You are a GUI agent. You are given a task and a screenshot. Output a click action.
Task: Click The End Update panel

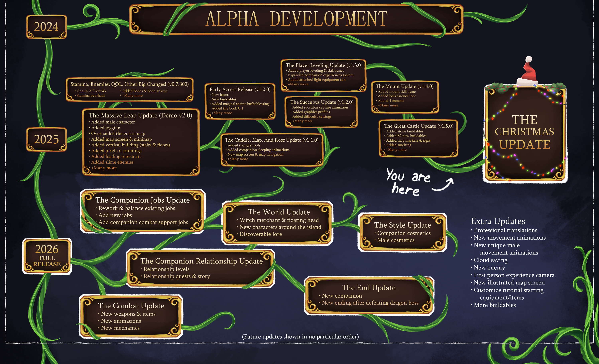coord(369,295)
